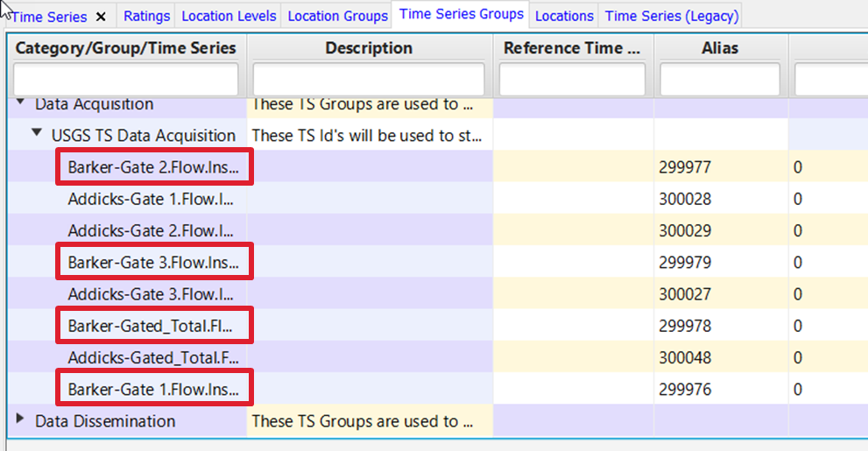The height and width of the screenshot is (451, 868).
Task: Sort by Reference Time column header
Action: pyautogui.click(x=572, y=48)
